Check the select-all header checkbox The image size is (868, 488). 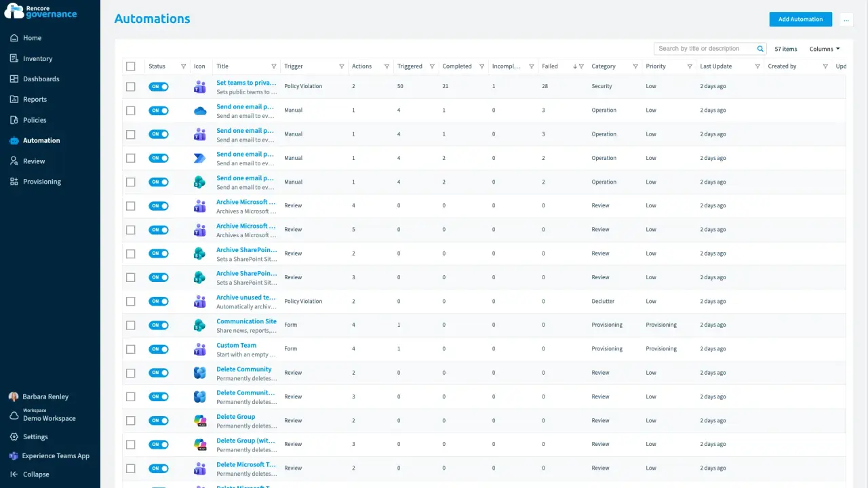coord(131,66)
